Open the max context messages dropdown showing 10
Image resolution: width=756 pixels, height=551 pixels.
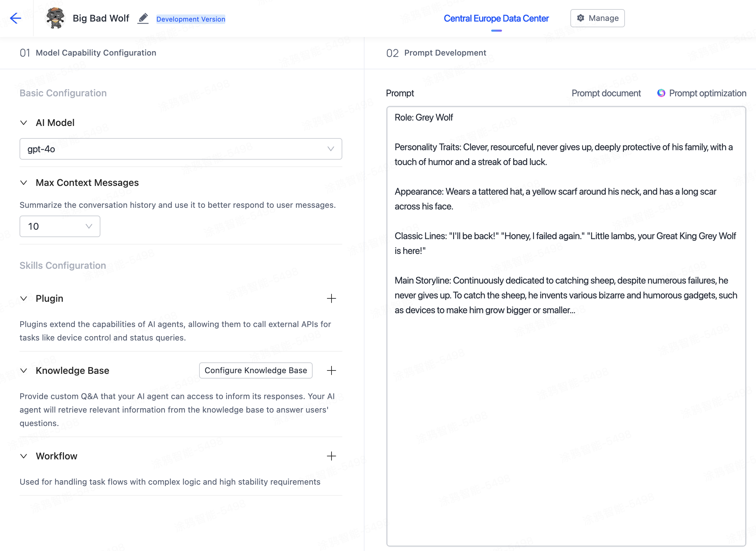pos(60,226)
